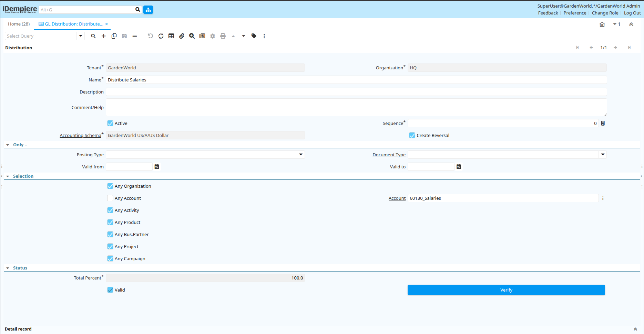
Task: Open the menu tree icon beside search
Action: pyautogui.click(x=148, y=10)
